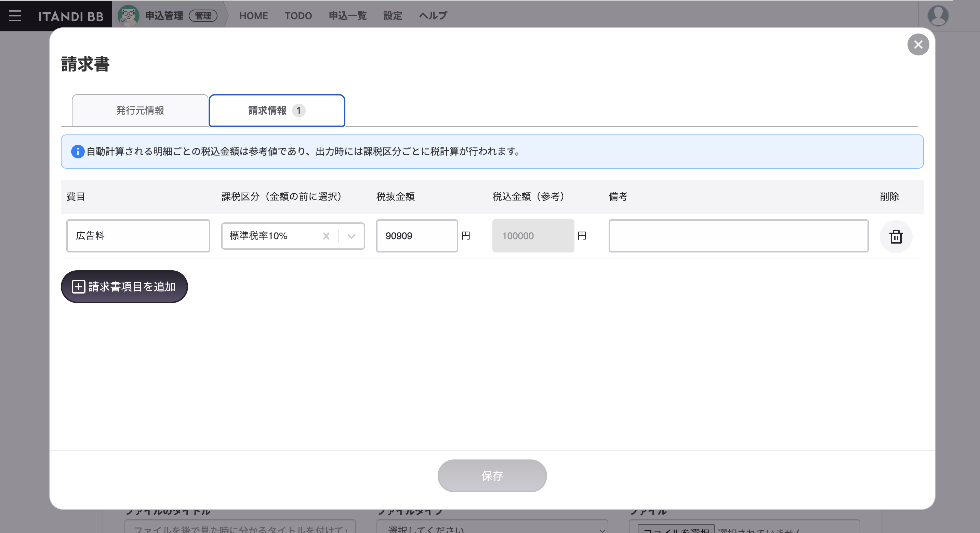Click the 申込管理 title link
The image size is (980, 533).
pyautogui.click(x=164, y=16)
